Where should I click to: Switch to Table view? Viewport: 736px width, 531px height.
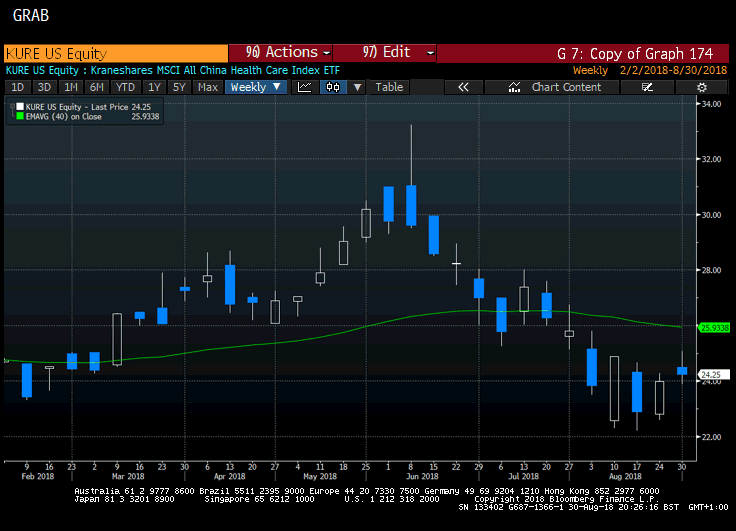click(389, 87)
